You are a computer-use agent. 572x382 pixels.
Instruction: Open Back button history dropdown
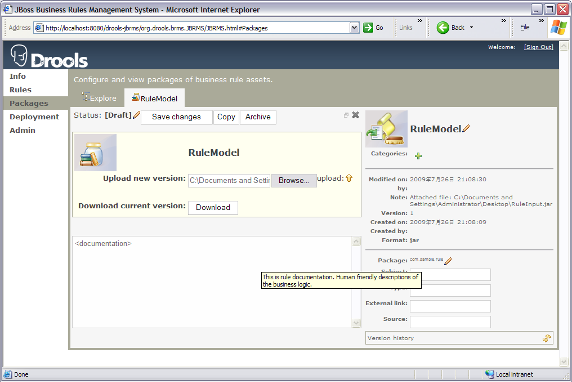click(471, 27)
